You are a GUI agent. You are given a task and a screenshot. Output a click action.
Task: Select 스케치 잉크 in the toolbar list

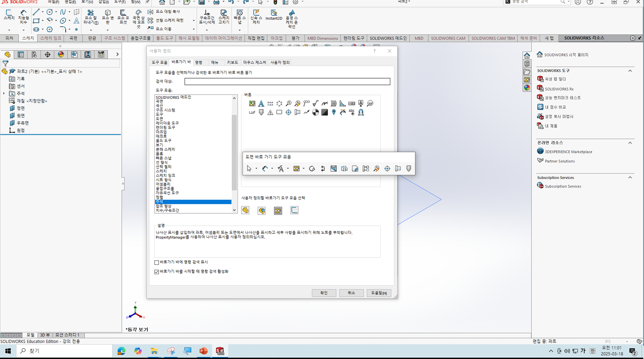(x=165, y=175)
